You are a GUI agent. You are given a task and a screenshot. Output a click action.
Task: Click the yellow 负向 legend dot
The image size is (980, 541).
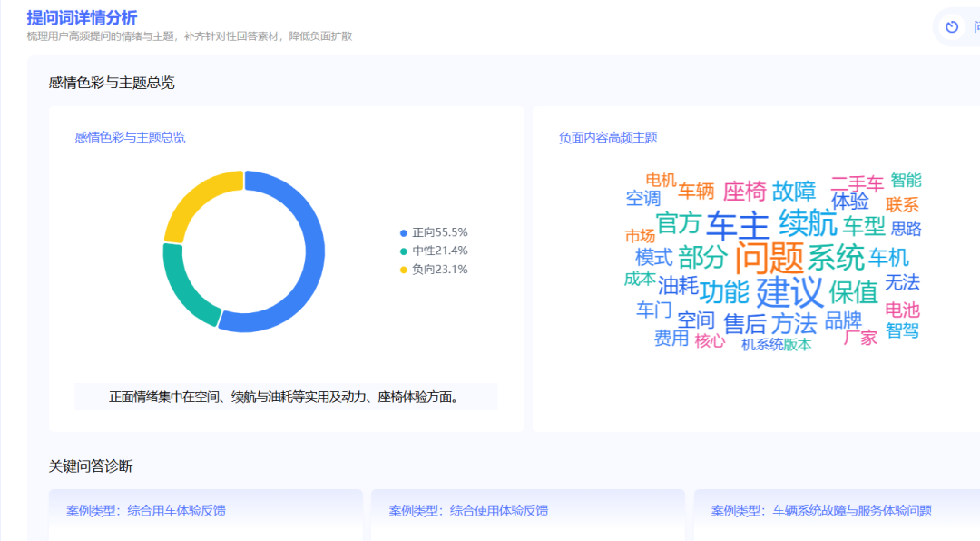coord(403,270)
